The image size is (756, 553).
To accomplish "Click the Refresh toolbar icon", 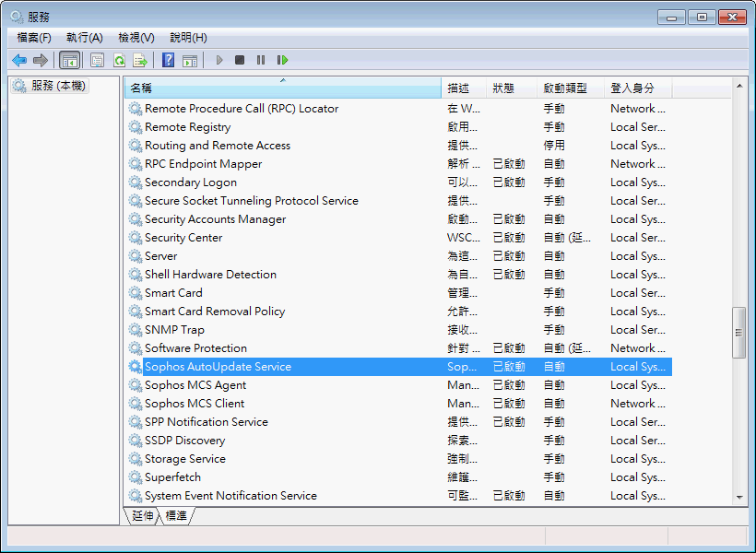I will (119, 60).
